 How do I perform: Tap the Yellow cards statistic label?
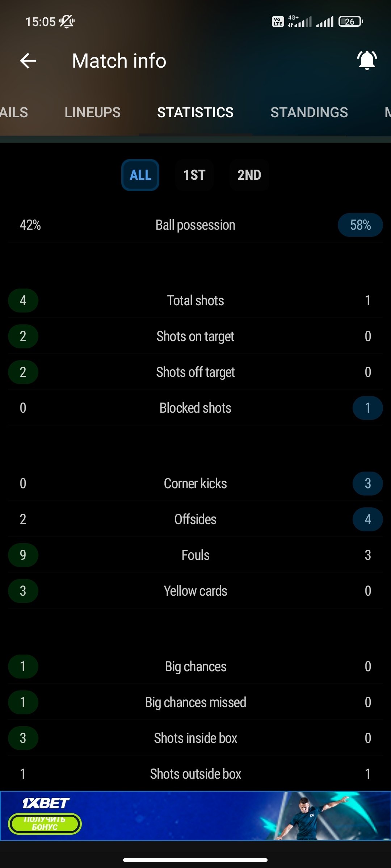(195, 591)
